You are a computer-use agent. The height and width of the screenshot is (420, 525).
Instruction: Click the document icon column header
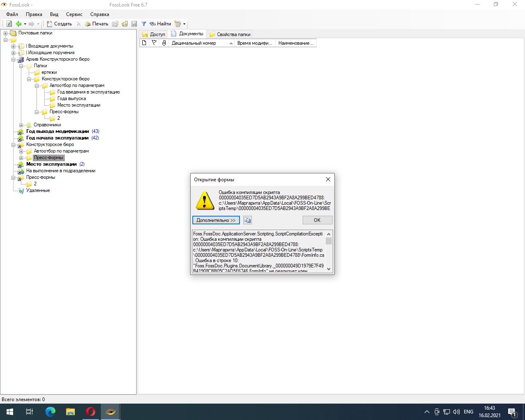[x=144, y=43]
